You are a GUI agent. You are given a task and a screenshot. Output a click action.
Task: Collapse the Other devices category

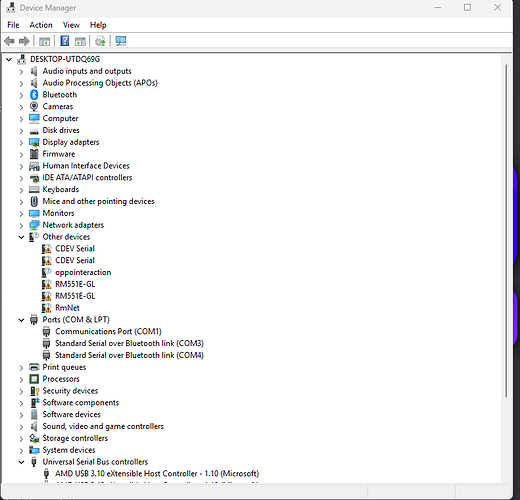pyautogui.click(x=21, y=237)
